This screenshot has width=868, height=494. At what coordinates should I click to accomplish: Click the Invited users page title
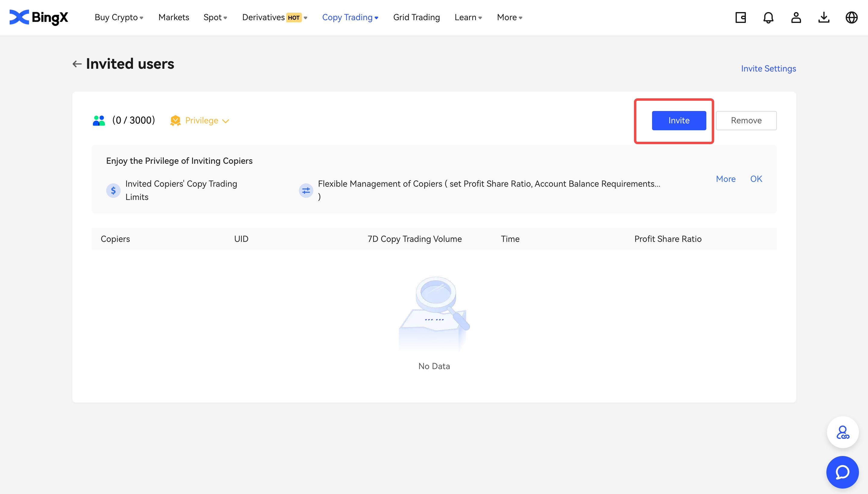[x=130, y=64]
